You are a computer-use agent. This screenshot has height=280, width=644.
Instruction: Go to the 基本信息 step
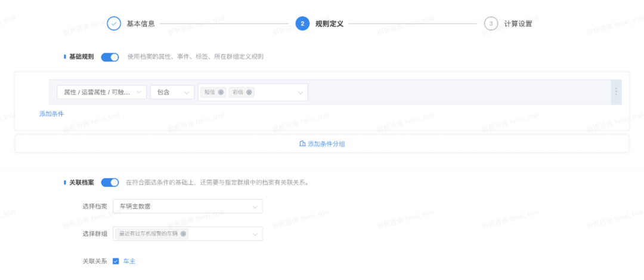[x=141, y=23]
